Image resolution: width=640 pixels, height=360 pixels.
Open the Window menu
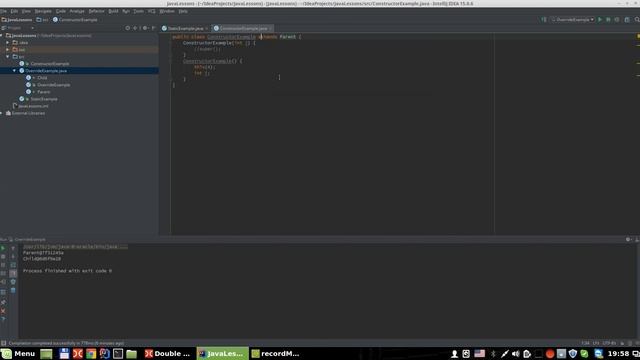click(x=167, y=11)
